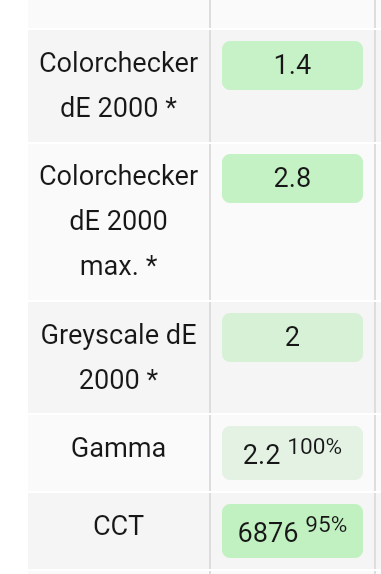The width and height of the screenshot is (381, 574).
Task: Select the 2.2 gamma value
Action: (261, 455)
